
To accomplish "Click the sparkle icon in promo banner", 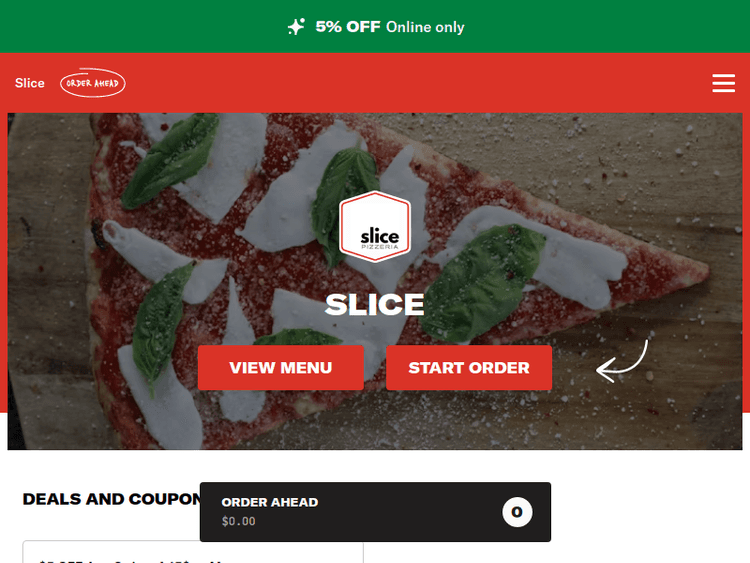I will [296, 27].
